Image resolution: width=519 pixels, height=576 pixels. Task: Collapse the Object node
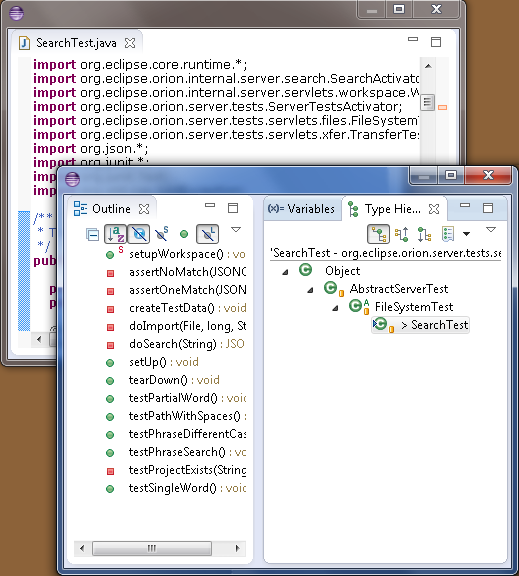pos(285,272)
